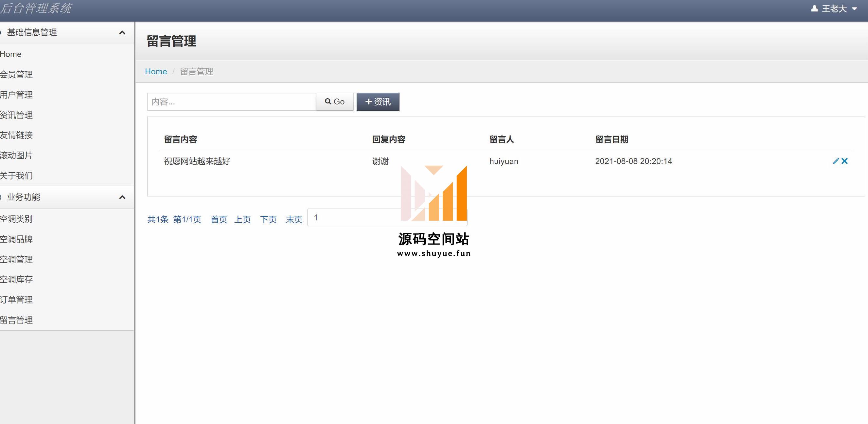Open 会员管理 in the sidebar

16,74
